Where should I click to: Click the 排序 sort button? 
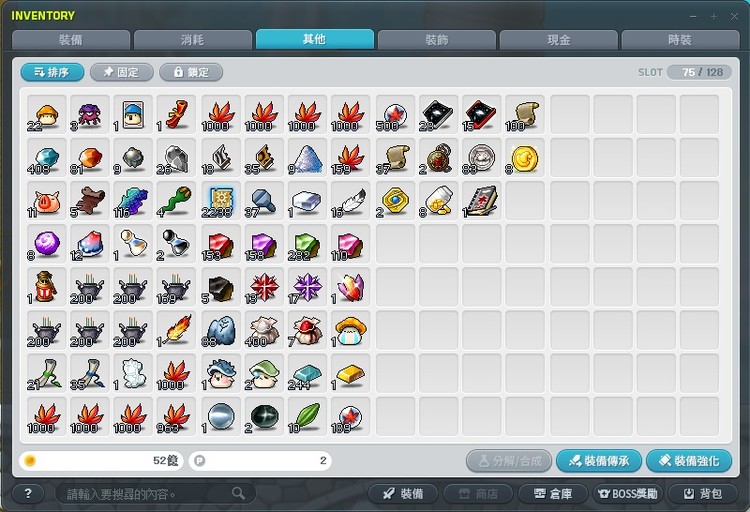point(52,72)
